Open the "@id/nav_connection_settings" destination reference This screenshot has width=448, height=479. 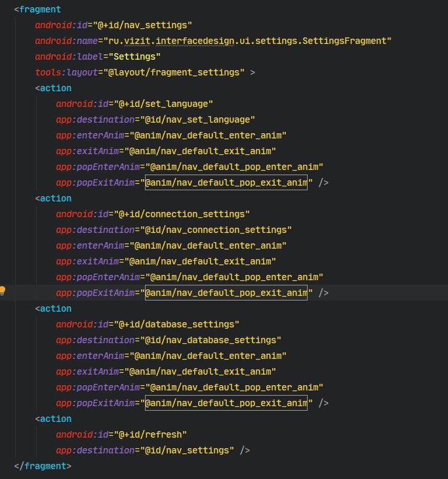tap(216, 230)
